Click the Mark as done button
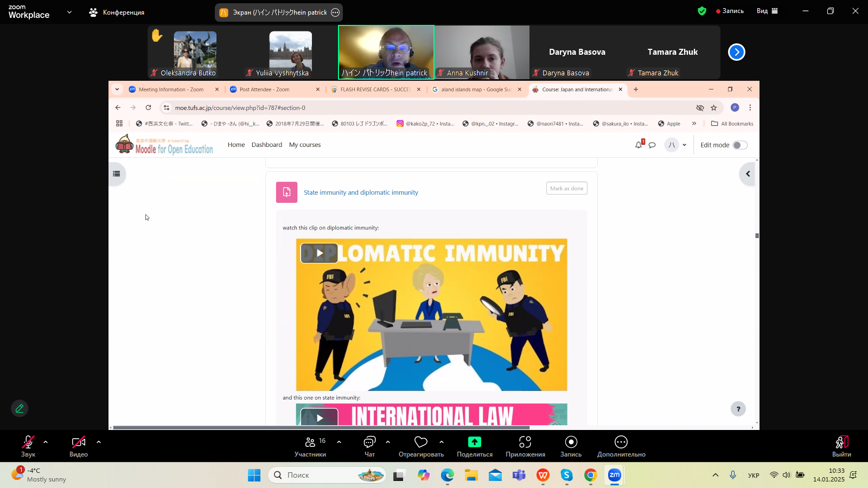Screen dimensions: 868x488 tap(566, 188)
